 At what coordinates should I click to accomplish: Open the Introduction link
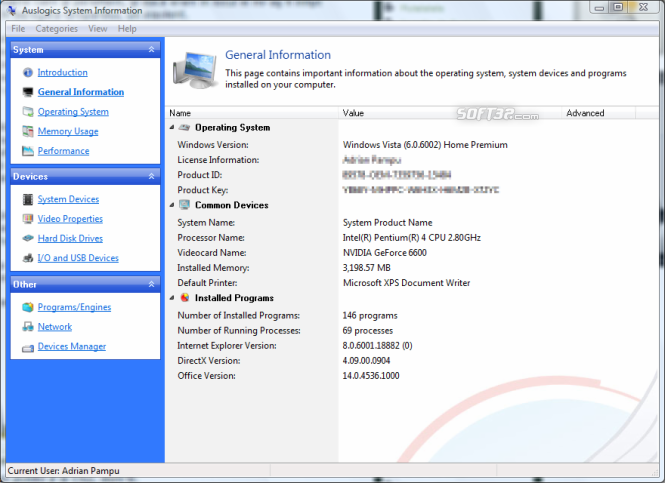point(62,73)
